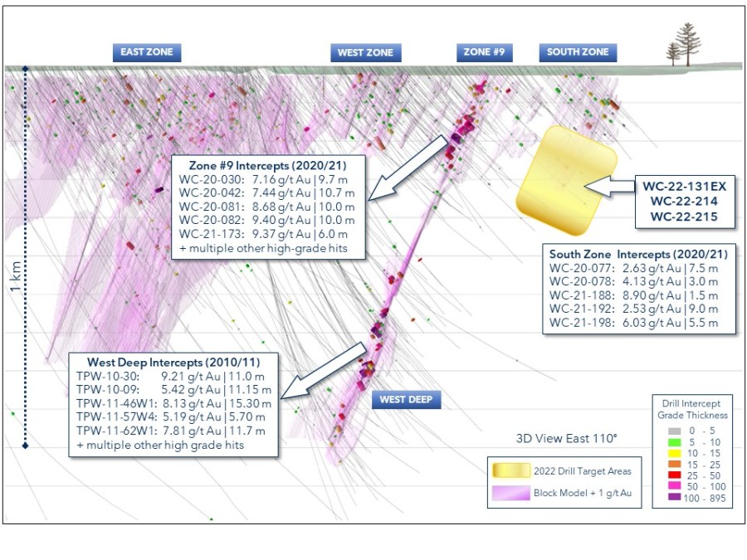The height and width of the screenshot is (560, 747).
Task: Click the EAST ZONE label
Action: (x=147, y=52)
